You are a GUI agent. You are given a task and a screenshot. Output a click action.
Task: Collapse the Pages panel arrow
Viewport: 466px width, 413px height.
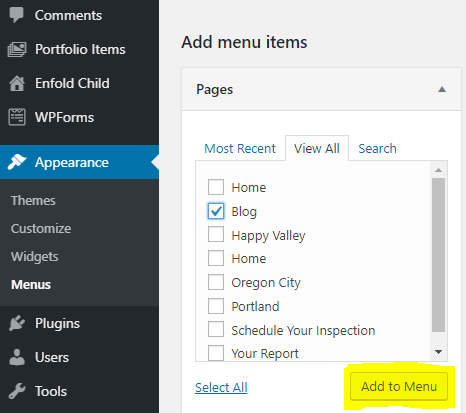point(442,89)
